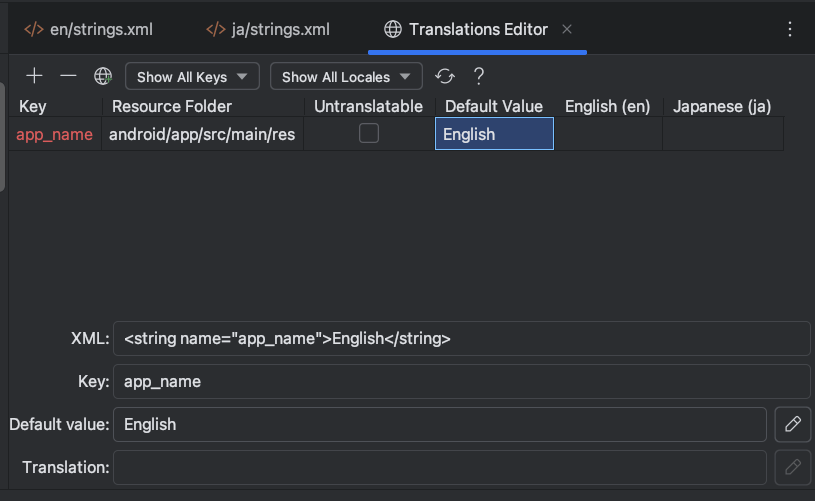Select the app_name key cell
Image resolution: width=815 pixels, height=501 pixels.
55,134
